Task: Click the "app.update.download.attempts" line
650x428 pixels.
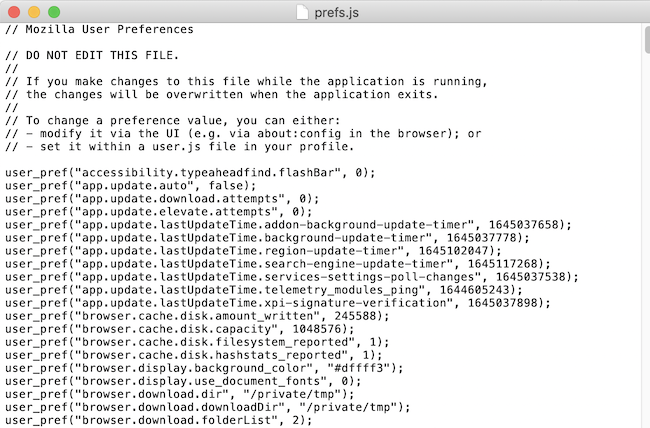Action: [161, 198]
